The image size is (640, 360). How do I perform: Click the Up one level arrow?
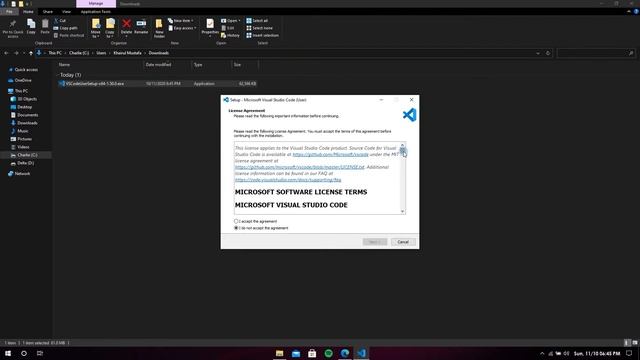[31, 53]
